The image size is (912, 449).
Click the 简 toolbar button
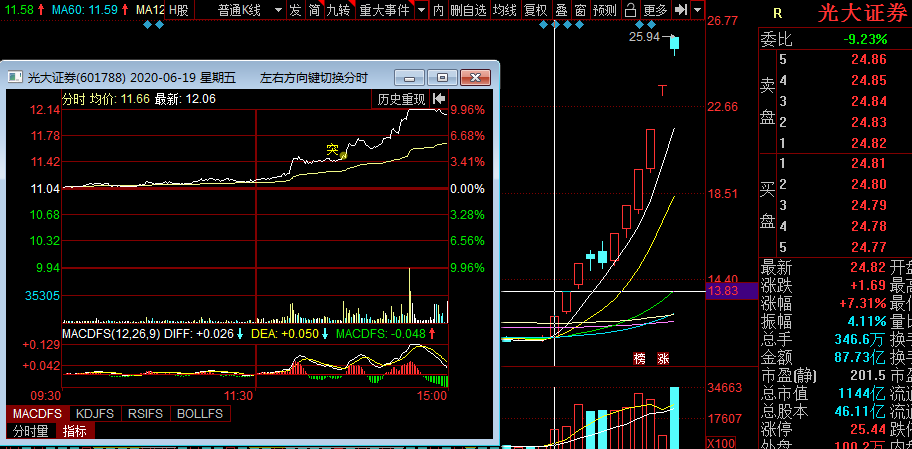(x=314, y=10)
